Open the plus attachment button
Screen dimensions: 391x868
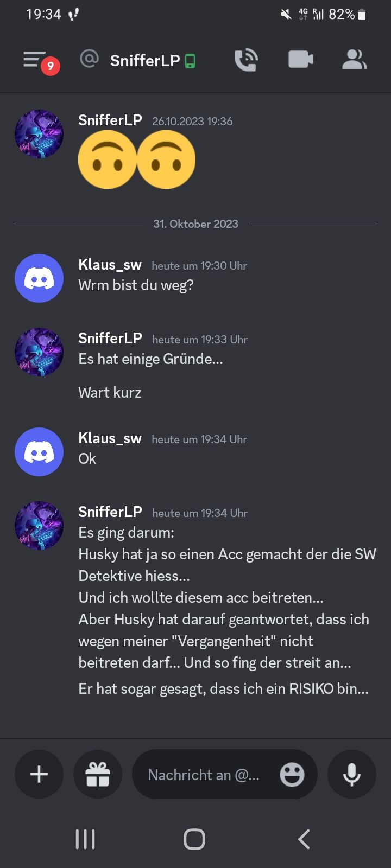39,774
